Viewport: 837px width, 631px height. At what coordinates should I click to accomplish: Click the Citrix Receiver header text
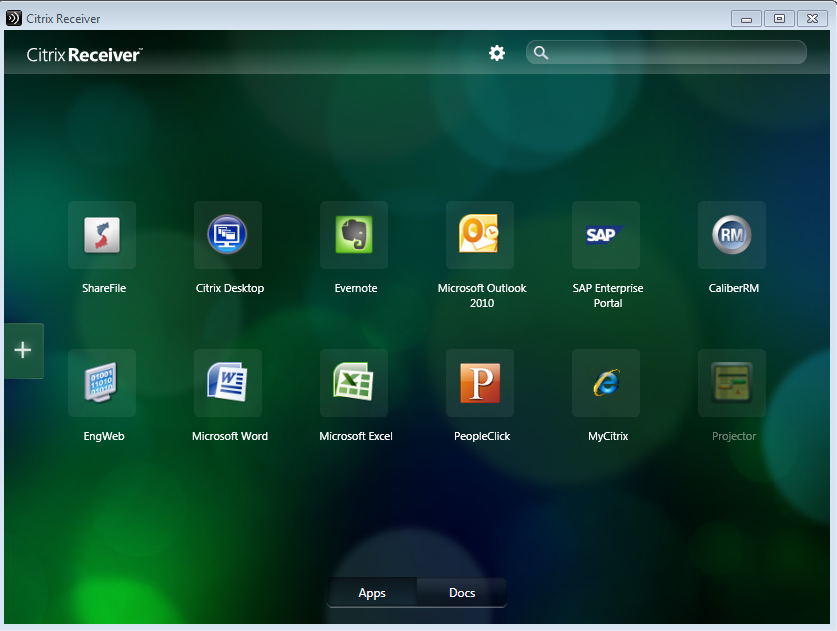(x=84, y=55)
